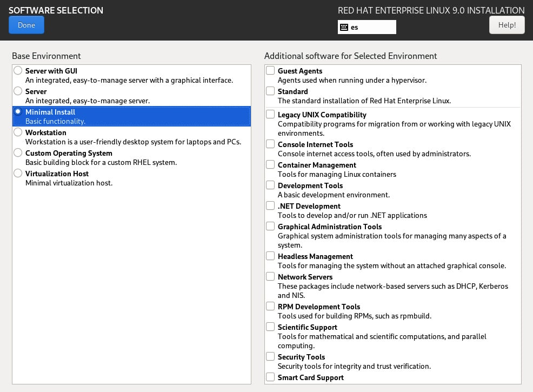
Task: Click the Workstation description about laptops and PCs
Action: tap(133, 142)
